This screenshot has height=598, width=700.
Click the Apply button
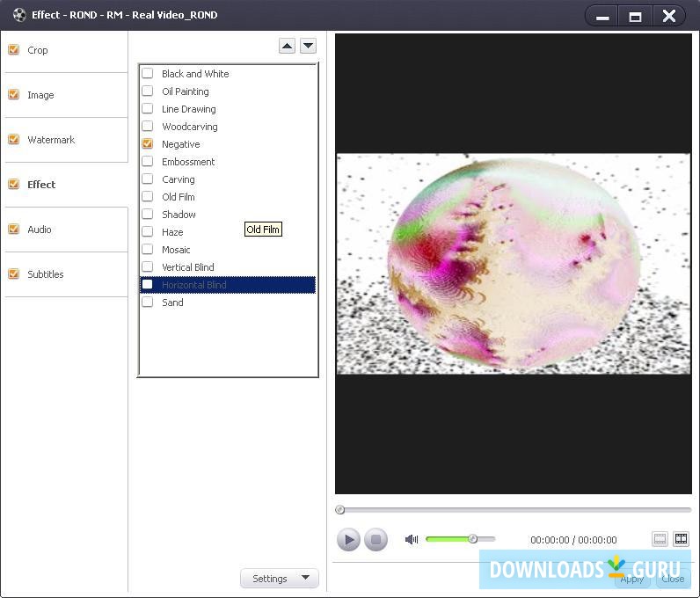[631, 579]
